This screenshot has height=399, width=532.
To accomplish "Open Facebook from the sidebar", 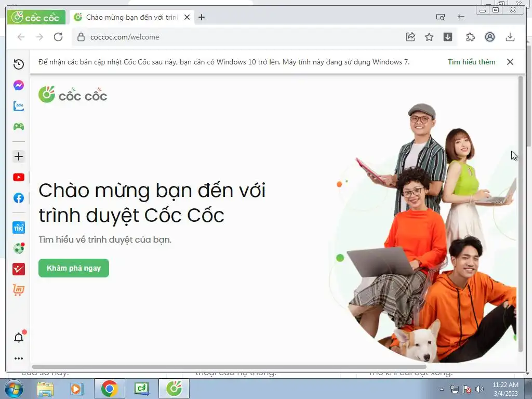I will coord(19,198).
